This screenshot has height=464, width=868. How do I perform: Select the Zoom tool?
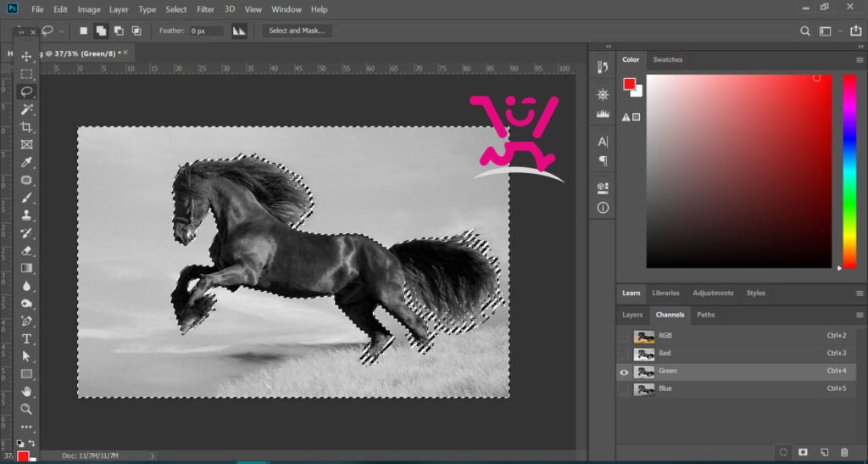point(26,409)
